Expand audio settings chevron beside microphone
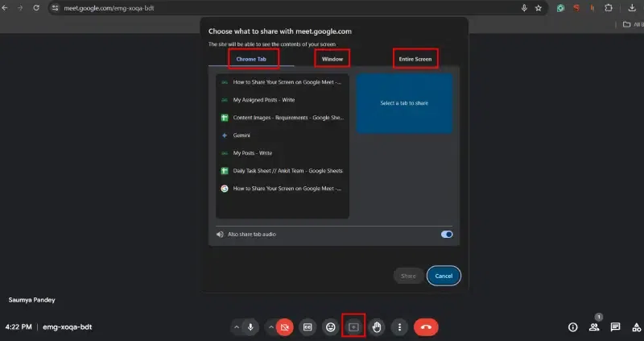The width and height of the screenshot is (644, 341). pyautogui.click(x=237, y=327)
